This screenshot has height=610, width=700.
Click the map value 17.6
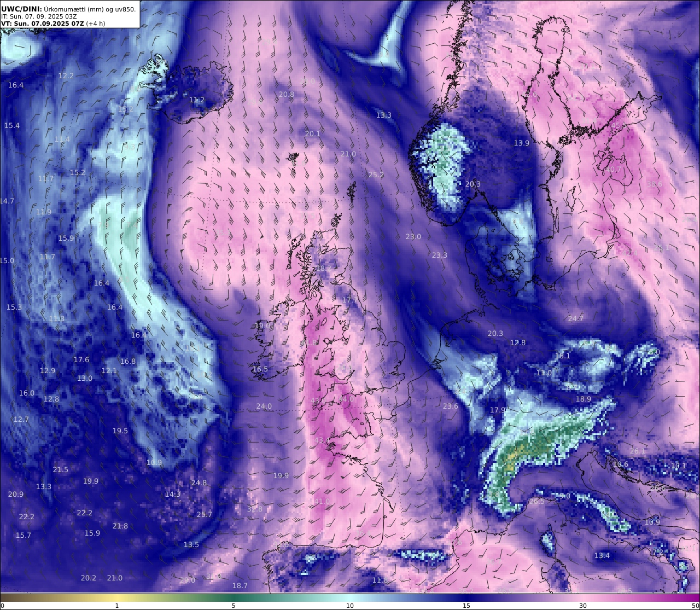[81, 360]
